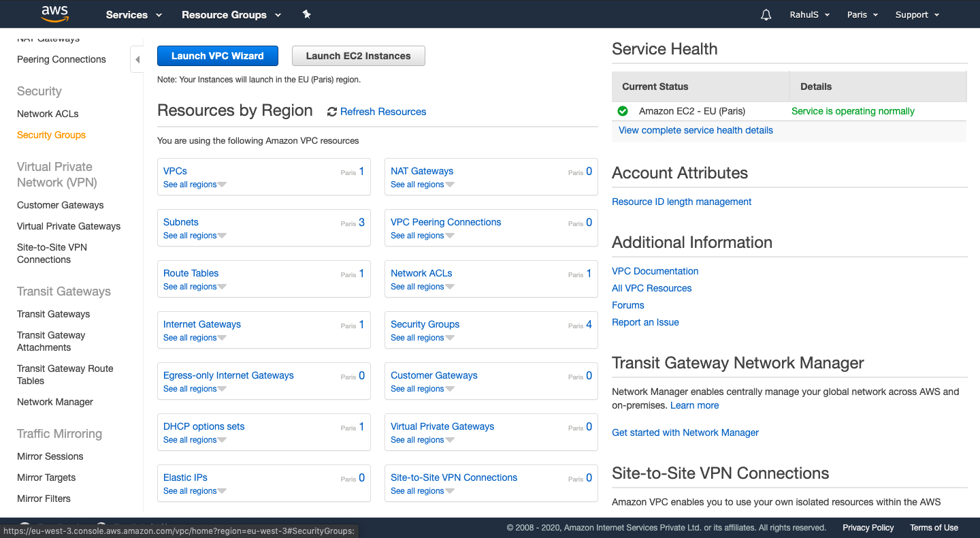This screenshot has height=538, width=980.
Task: Click the Launch VPC Wizard button
Action: click(x=217, y=56)
